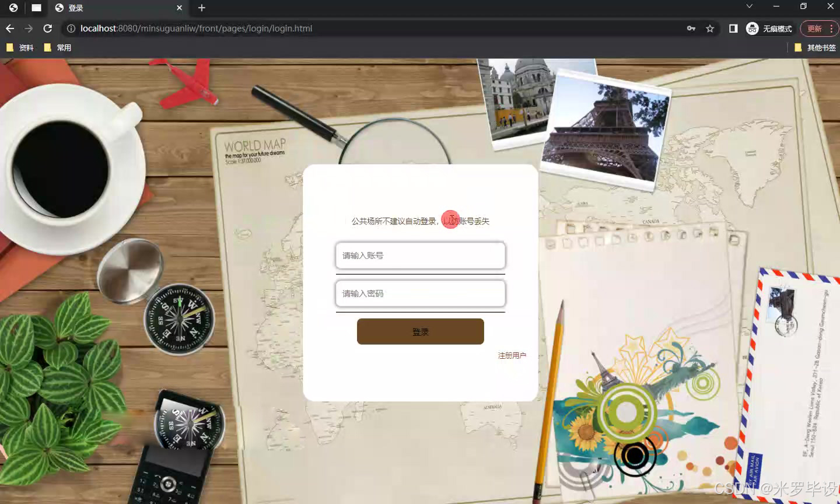Open the incognito 无痕模式 profile indicator
The width and height of the screenshot is (840, 504).
point(769,29)
